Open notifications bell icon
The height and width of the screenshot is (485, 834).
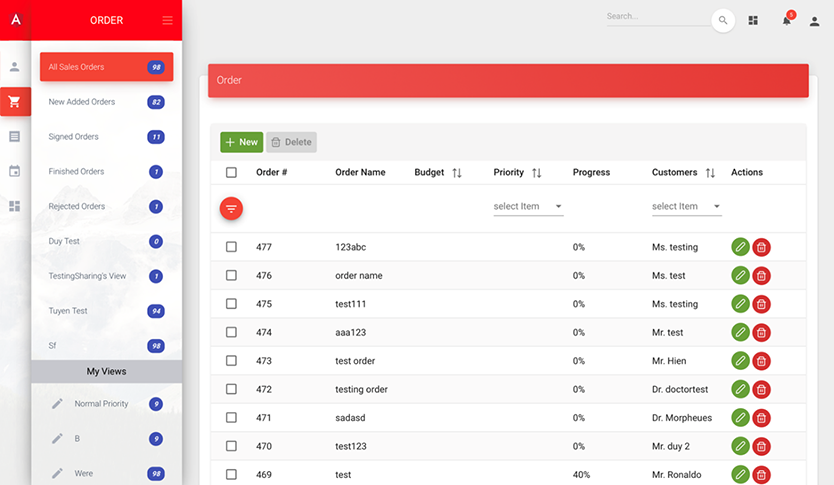787,20
